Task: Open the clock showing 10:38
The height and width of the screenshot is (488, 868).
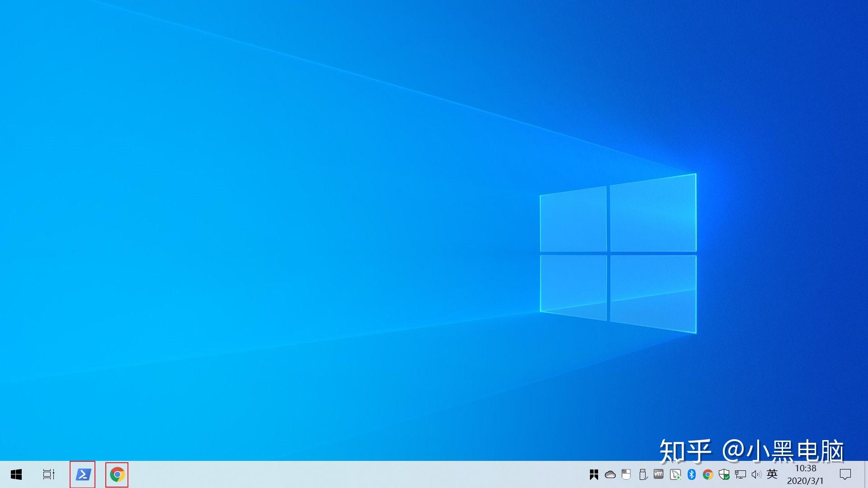Action: tap(806, 474)
